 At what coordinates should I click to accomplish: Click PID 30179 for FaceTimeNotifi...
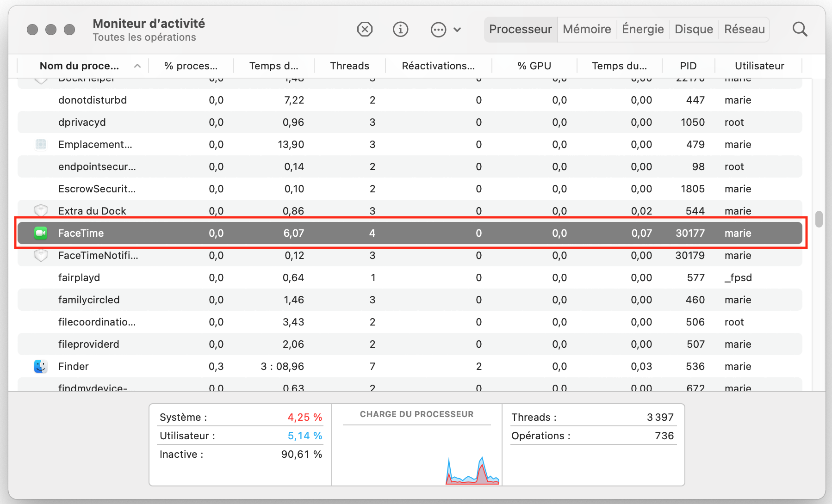tap(690, 255)
